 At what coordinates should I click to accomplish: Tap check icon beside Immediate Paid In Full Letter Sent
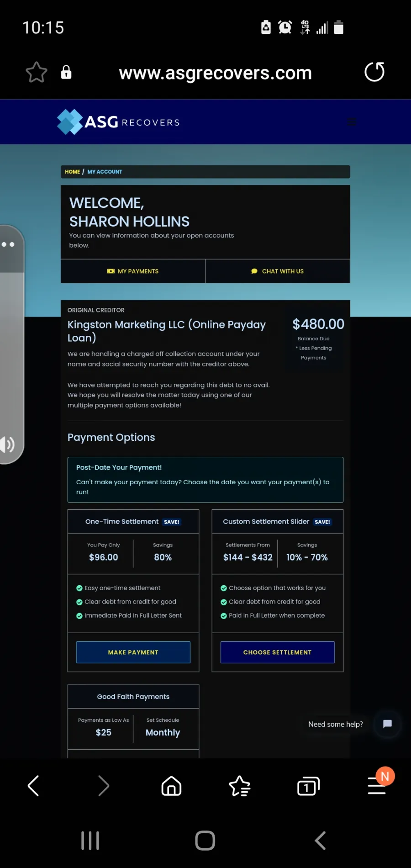(79, 616)
